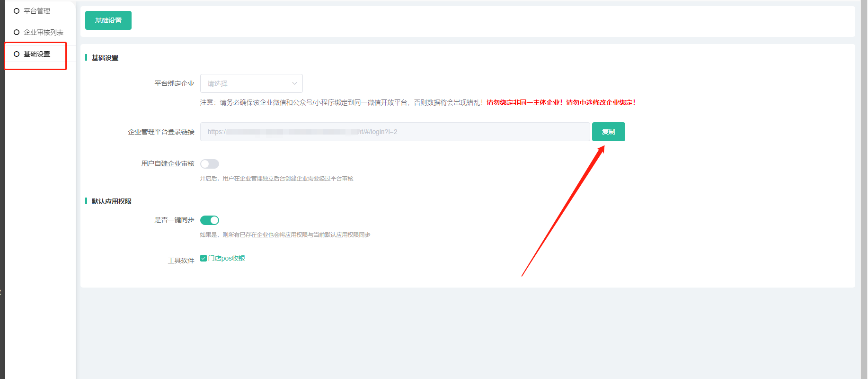This screenshot has width=868, height=379.
Task: Uncheck the 门店pos收银 checkbox
Action: [204, 258]
